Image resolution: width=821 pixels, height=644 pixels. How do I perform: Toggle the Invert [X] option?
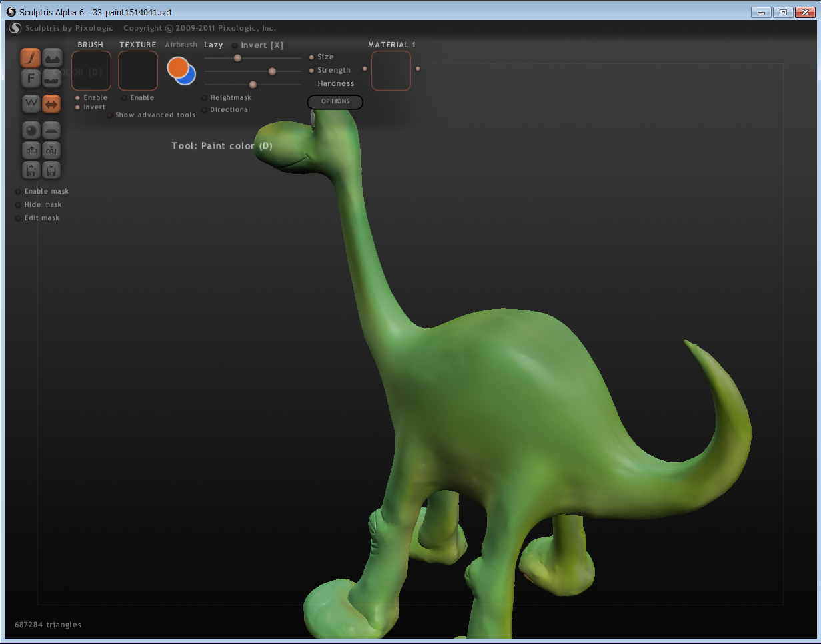tap(235, 45)
